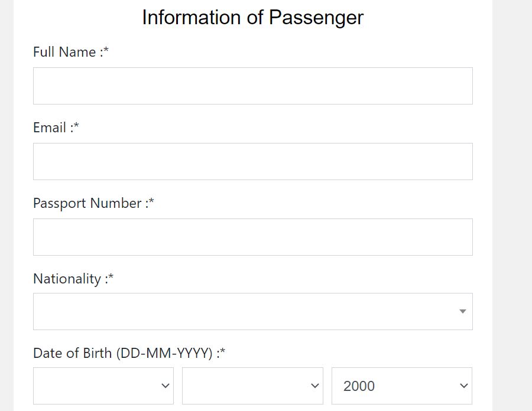
Task: Click the Email label
Action: (x=56, y=128)
